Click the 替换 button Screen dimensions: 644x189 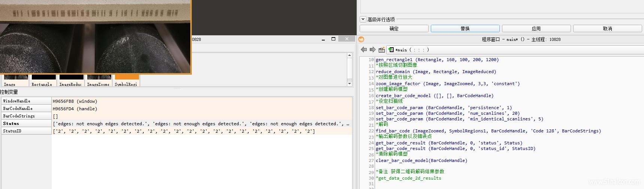[465, 28]
